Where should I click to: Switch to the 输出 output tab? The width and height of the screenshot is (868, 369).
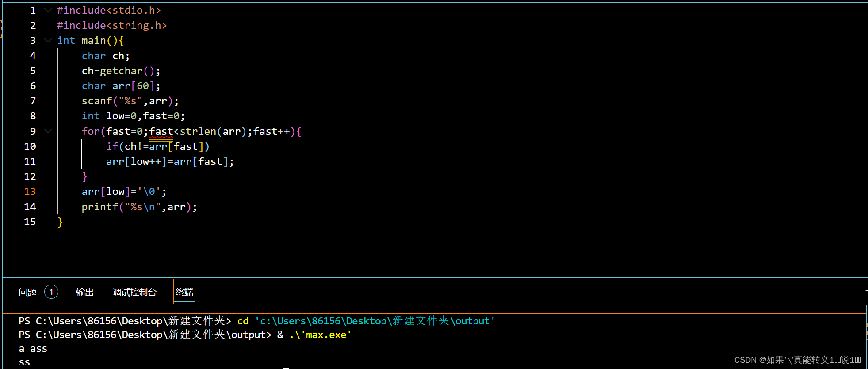pos(84,292)
